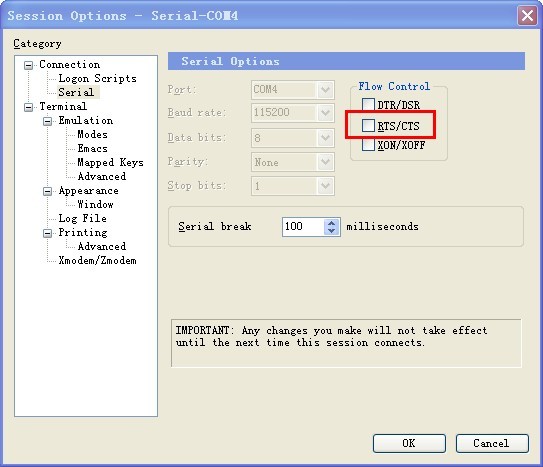
Task: Select the Serial category item
Action: coord(76,92)
